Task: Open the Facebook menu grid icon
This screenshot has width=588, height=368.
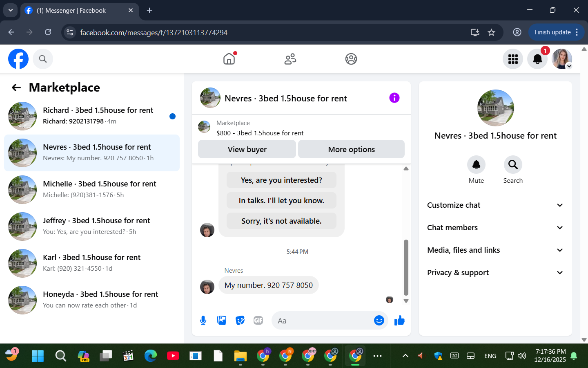Action: tap(513, 59)
